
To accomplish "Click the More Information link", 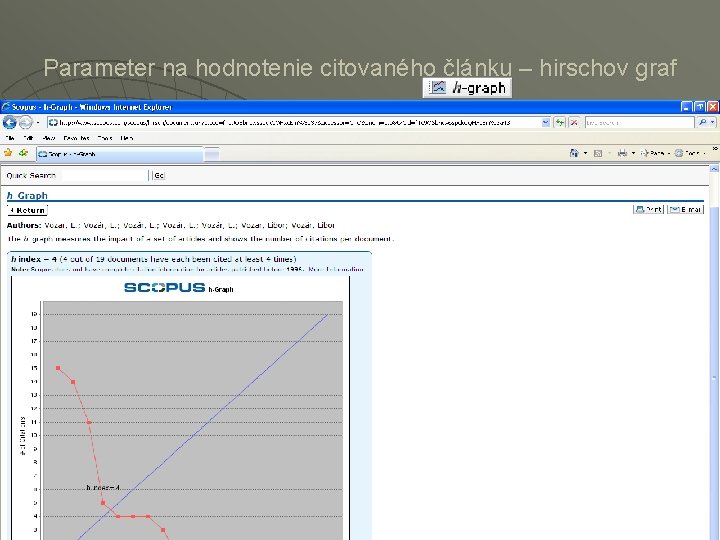I will pyautogui.click(x=336, y=269).
